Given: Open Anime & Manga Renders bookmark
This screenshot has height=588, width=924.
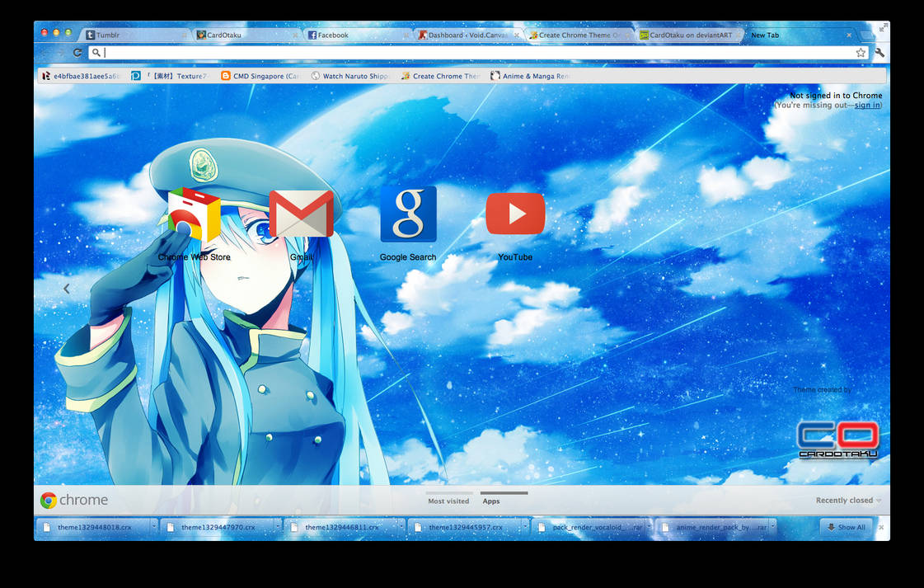Looking at the screenshot, I should [x=530, y=76].
